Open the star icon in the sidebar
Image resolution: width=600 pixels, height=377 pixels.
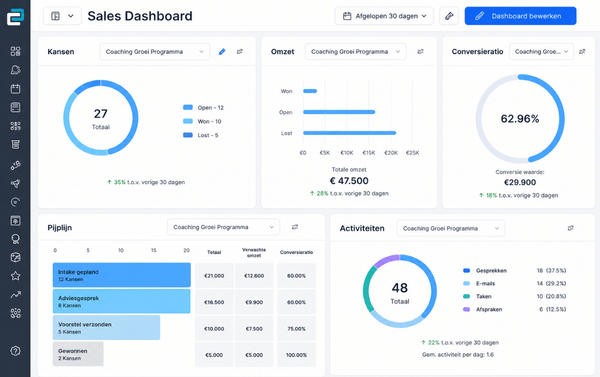pyautogui.click(x=15, y=276)
